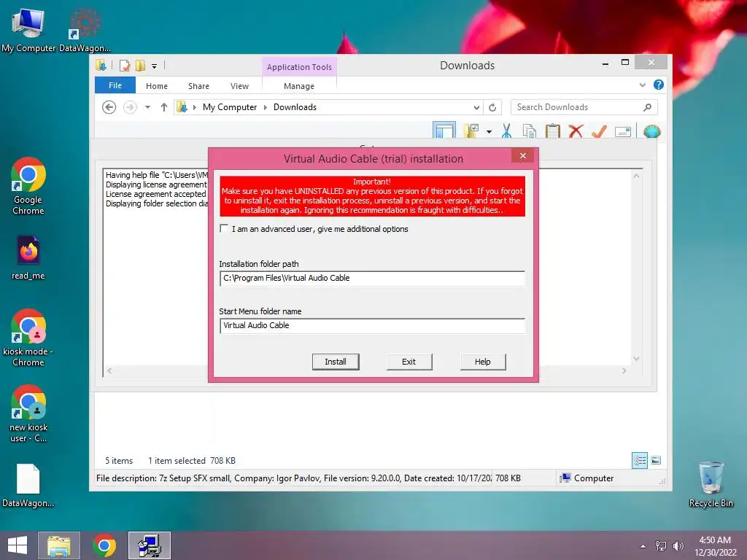Click the volume speaker tray icon
The height and width of the screenshot is (560, 747).
678,546
